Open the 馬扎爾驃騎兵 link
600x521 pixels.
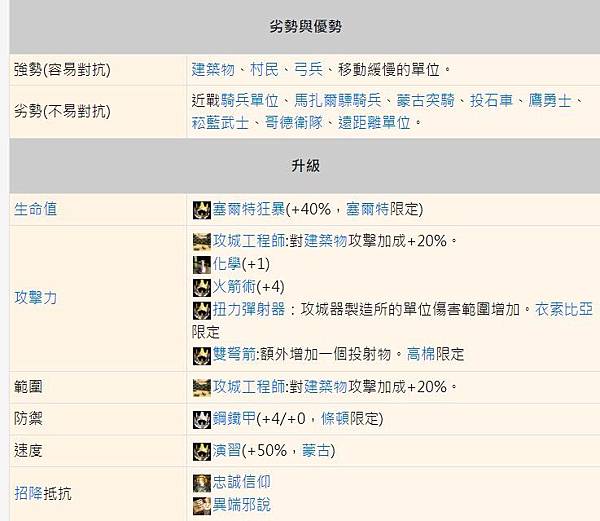[x=338, y=101]
